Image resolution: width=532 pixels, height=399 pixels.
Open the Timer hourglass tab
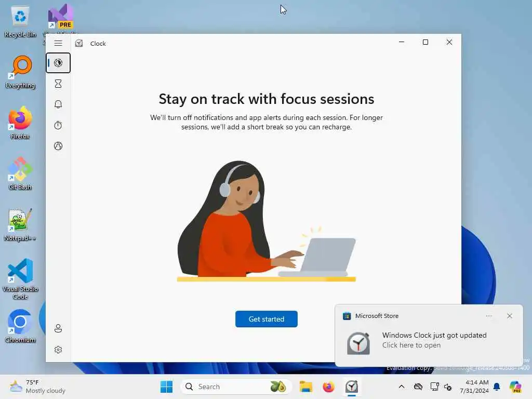point(58,84)
